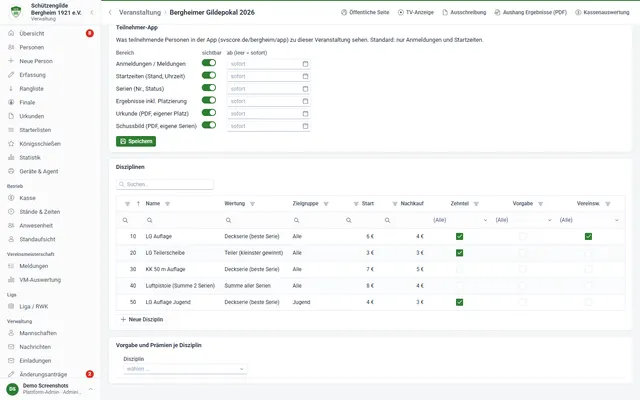Toggle Anmeldungen / Meldungen visibility switch
This screenshot has height=400, width=640.
pyautogui.click(x=209, y=63)
